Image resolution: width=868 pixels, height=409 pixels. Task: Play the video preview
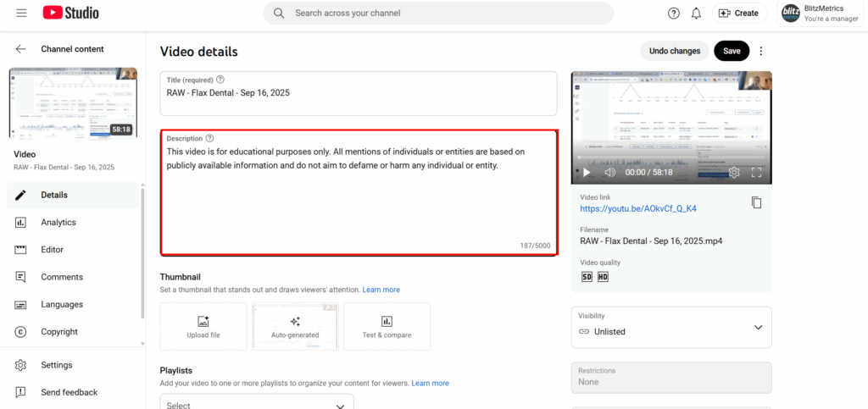[586, 172]
